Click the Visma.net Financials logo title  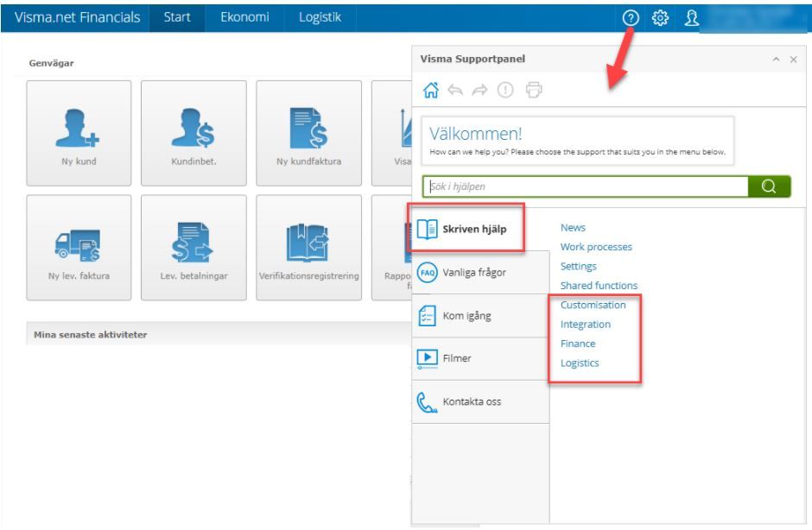pos(77,17)
